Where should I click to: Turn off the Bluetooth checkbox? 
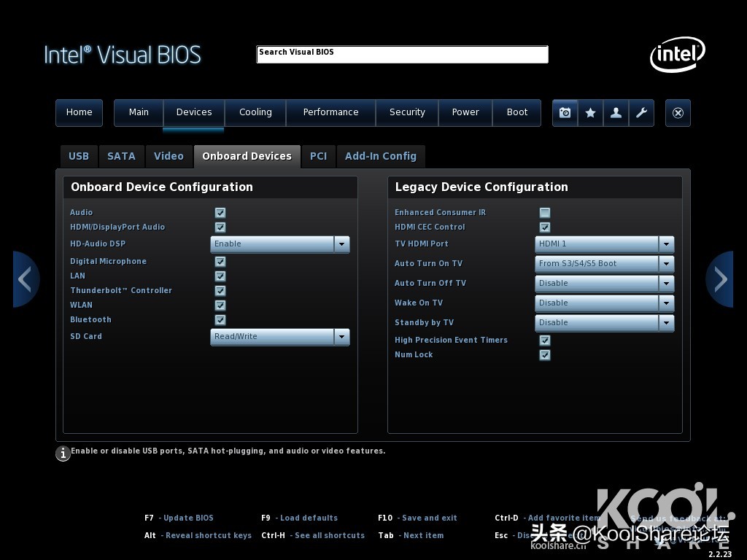point(220,319)
